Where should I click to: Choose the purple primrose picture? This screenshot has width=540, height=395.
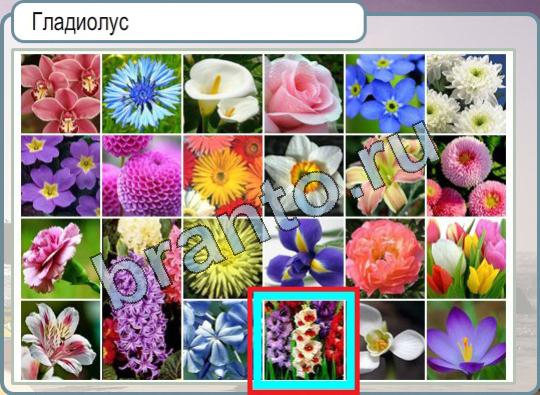click(61, 176)
